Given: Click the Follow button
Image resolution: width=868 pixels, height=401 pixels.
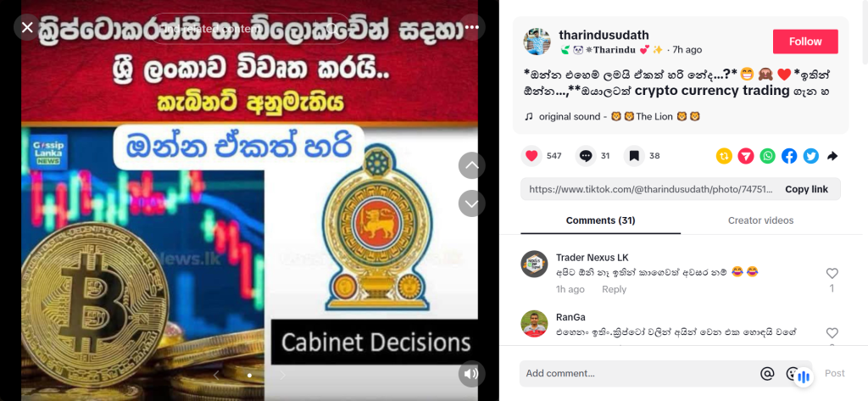Looking at the screenshot, I should [x=805, y=42].
